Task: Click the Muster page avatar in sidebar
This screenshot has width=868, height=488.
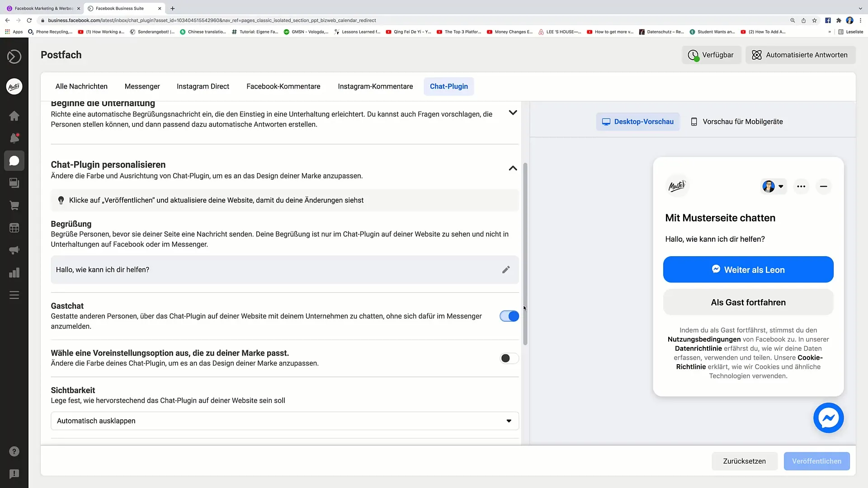Action: coord(14,86)
